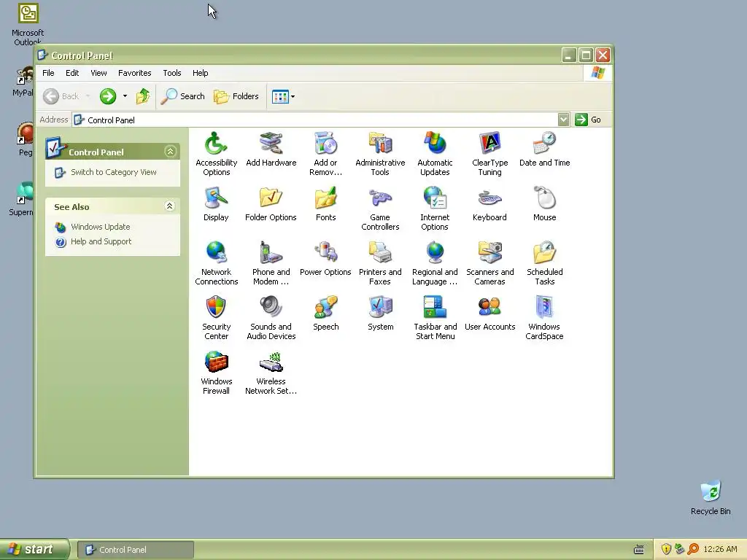This screenshot has height=560, width=747.
Task: Click the Search toolbar button
Action: (182, 96)
